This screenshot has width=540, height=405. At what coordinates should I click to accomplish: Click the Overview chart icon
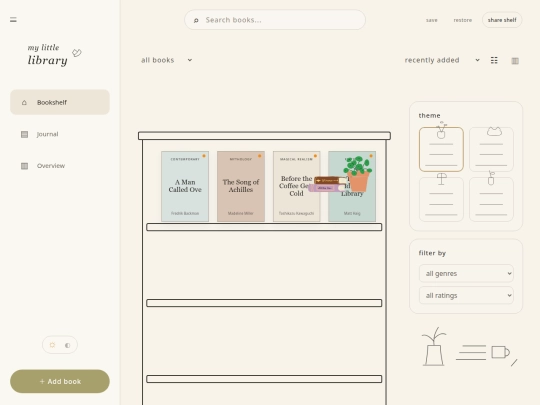[x=24, y=166]
